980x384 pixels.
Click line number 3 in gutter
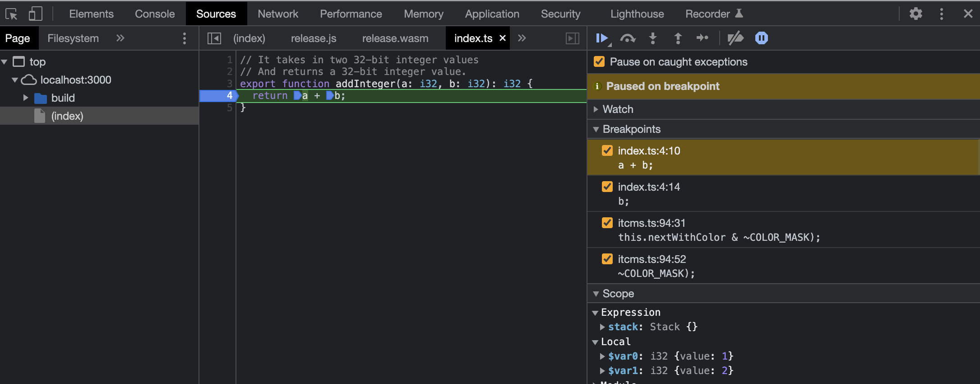pyautogui.click(x=229, y=84)
